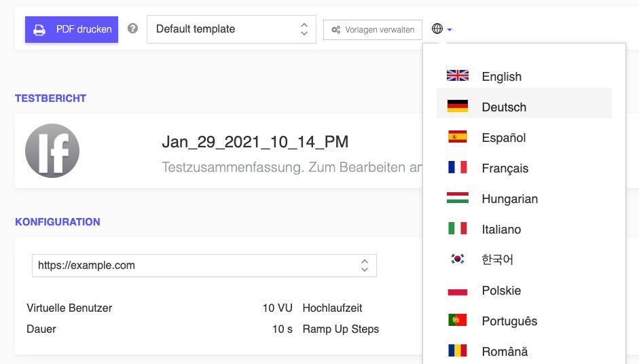Open the globe language selector
Screen dimensions: 639x364
click(x=441, y=29)
